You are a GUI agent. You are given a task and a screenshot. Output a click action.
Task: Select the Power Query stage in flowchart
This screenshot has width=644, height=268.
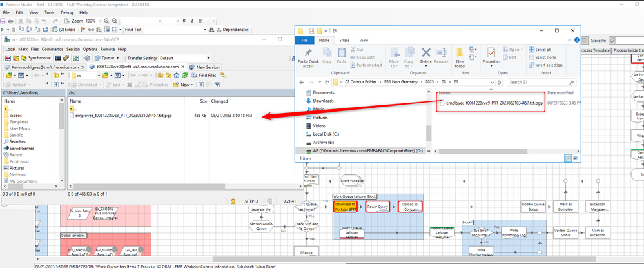point(378,207)
